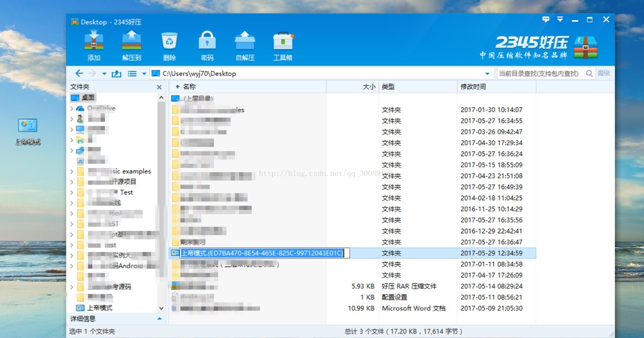Image resolution: width=644 pixels, height=338 pixels.
Task: Click the OneDrive cloud icon in tree
Action: pos(80,108)
